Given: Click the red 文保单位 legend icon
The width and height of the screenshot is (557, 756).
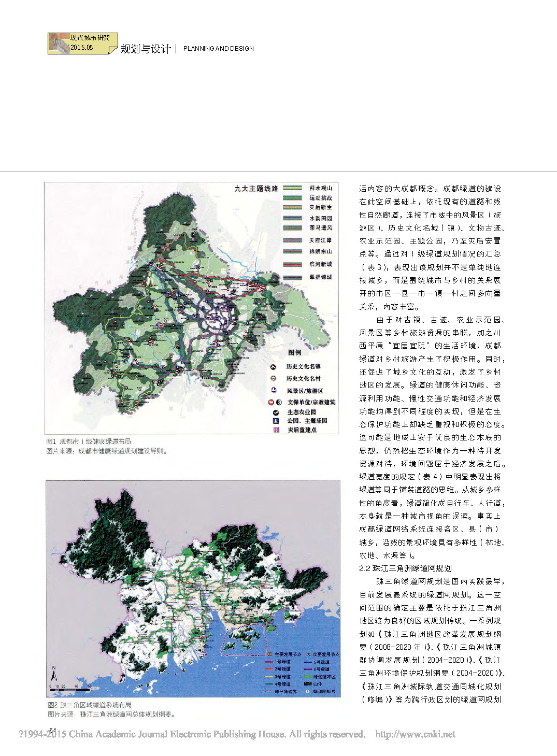Looking at the screenshot, I should [x=270, y=402].
